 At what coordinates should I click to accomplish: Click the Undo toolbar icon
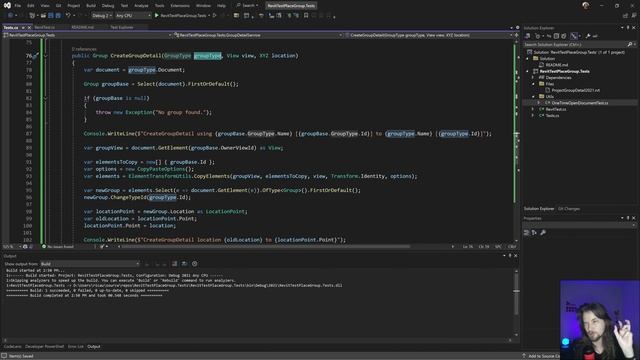[x=68, y=16]
